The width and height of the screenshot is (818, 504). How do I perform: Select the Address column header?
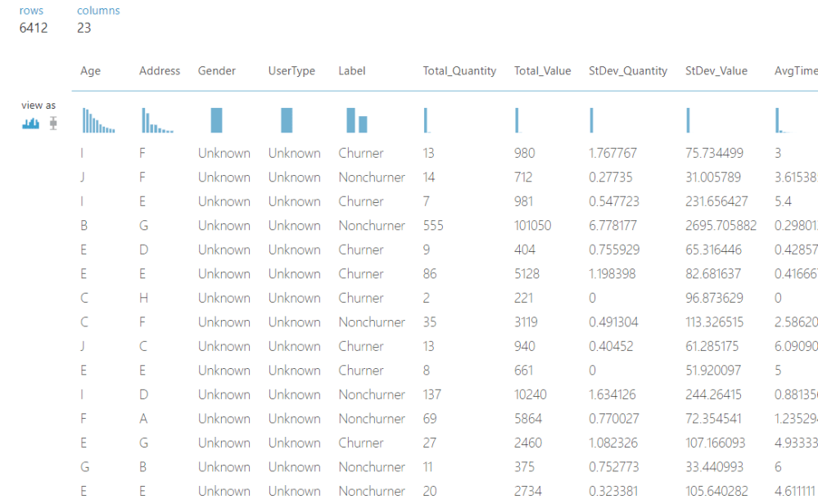[160, 71]
